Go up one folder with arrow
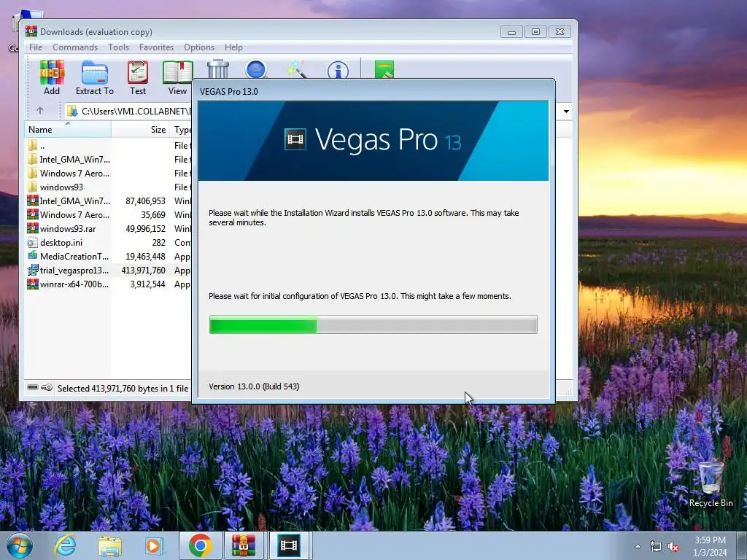Screen dimensions: 747x560 point(40,111)
